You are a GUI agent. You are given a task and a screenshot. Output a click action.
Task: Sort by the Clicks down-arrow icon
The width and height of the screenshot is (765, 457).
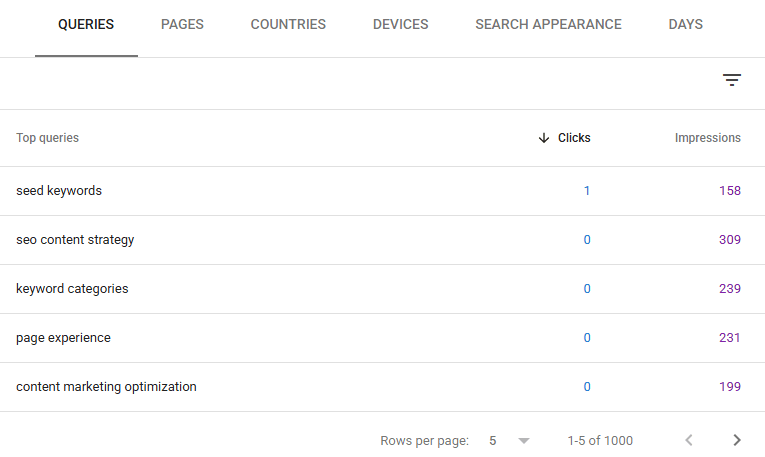point(544,138)
